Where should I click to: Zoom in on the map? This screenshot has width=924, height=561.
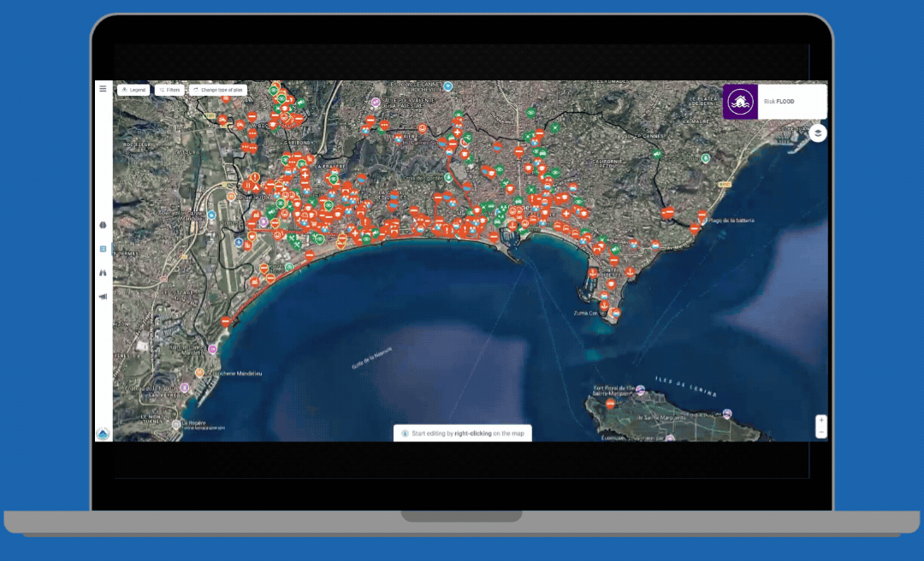[821, 420]
